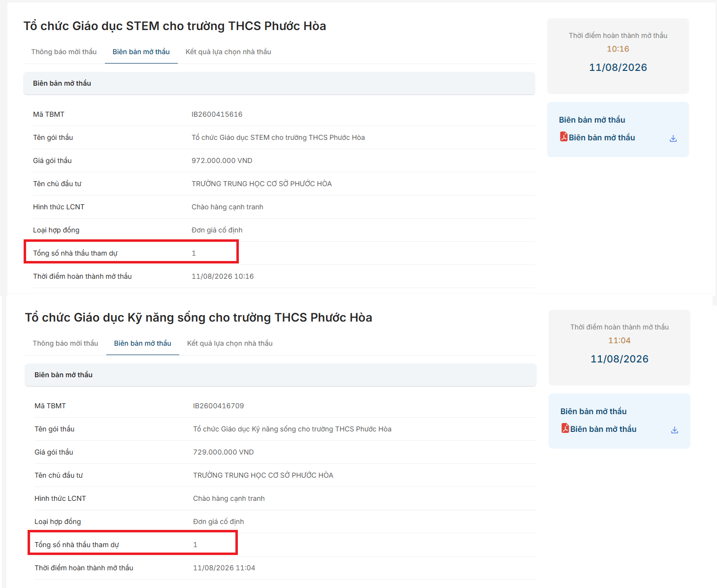Screen dimensions: 717x588
Task: Click the PDF icon in the 11:04 bid opening panel
Action: click(x=565, y=428)
